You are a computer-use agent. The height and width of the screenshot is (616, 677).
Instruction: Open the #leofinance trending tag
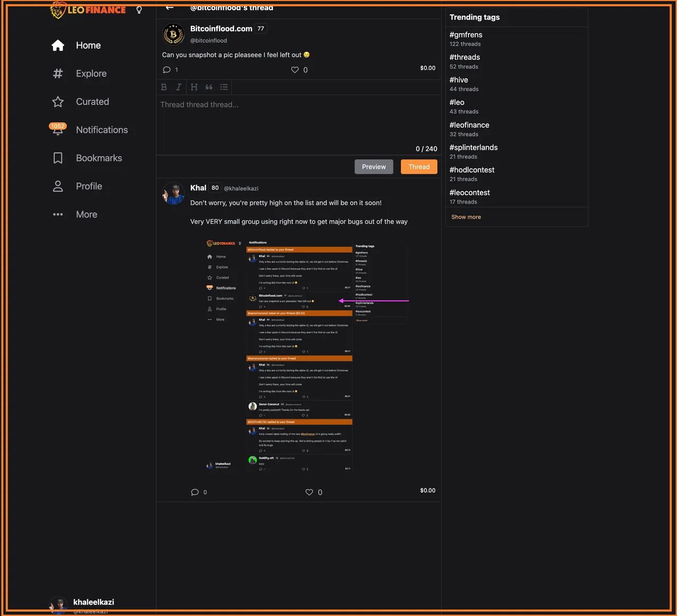(469, 125)
